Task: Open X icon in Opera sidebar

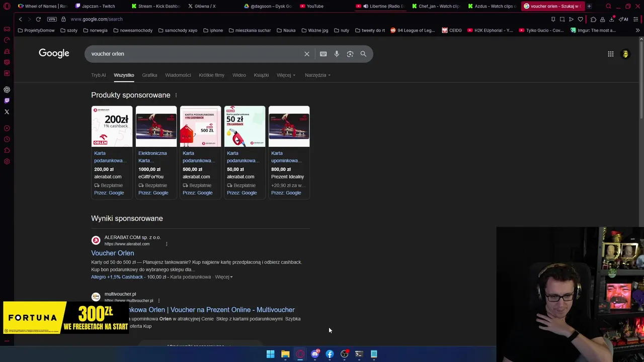Action: click(x=7, y=112)
